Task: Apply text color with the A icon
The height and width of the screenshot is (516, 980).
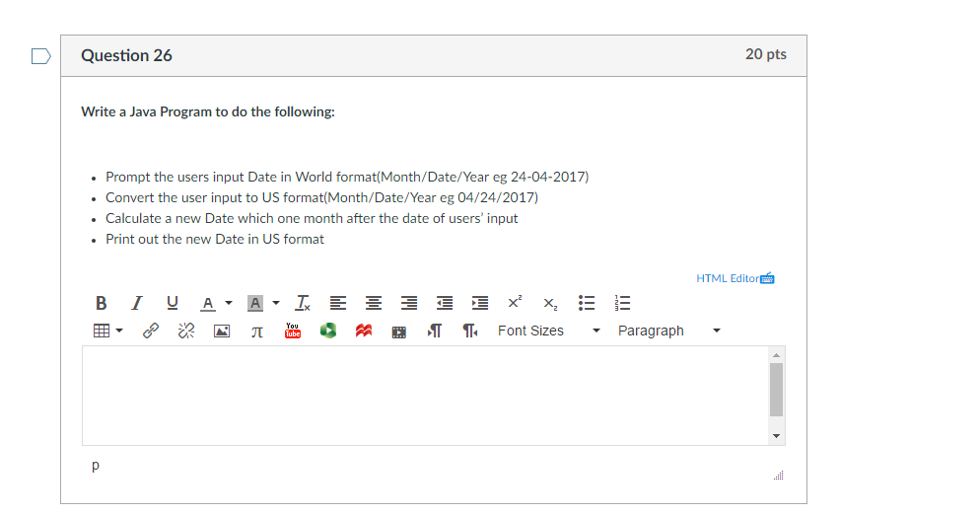Action: pyautogui.click(x=208, y=303)
